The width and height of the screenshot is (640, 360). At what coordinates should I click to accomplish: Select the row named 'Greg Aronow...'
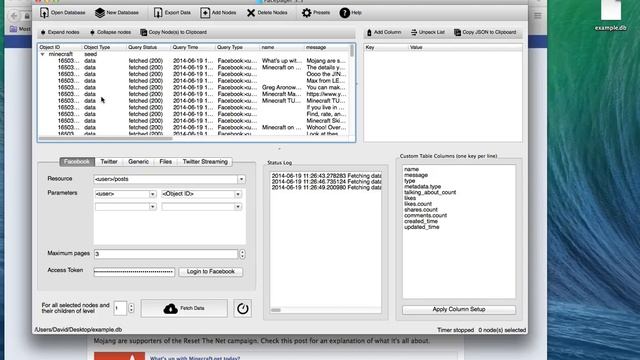[194, 87]
